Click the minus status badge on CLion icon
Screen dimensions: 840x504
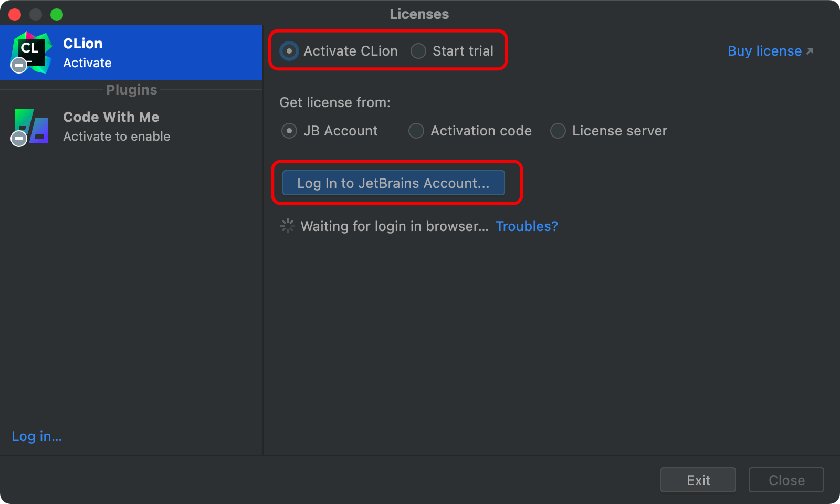click(19, 66)
